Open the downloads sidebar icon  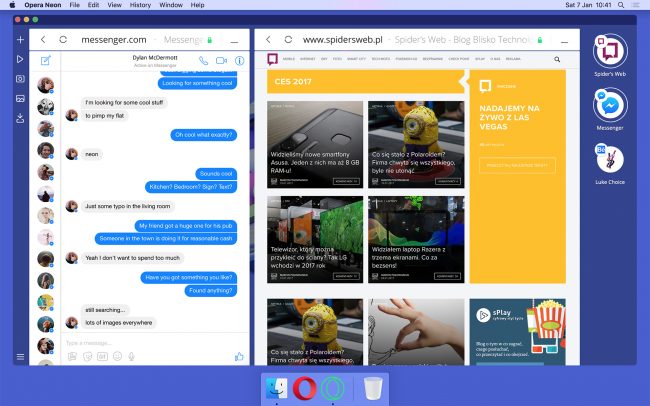20,119
